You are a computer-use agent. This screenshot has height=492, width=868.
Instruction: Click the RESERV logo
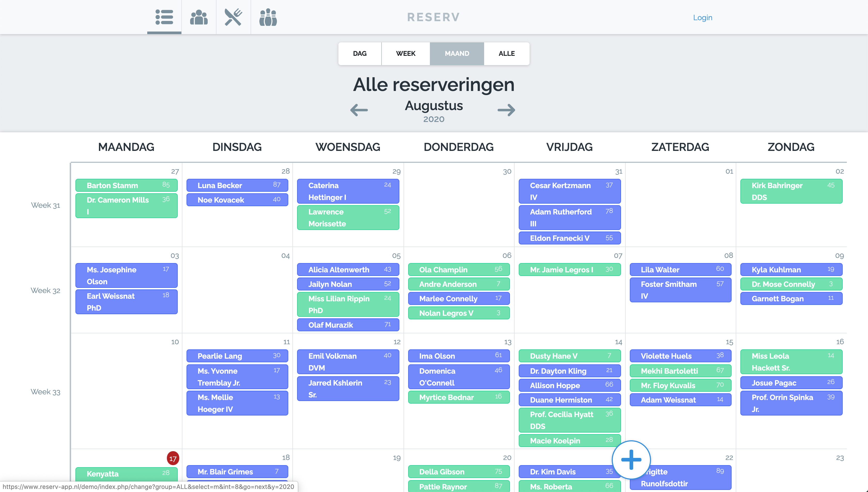434,17
